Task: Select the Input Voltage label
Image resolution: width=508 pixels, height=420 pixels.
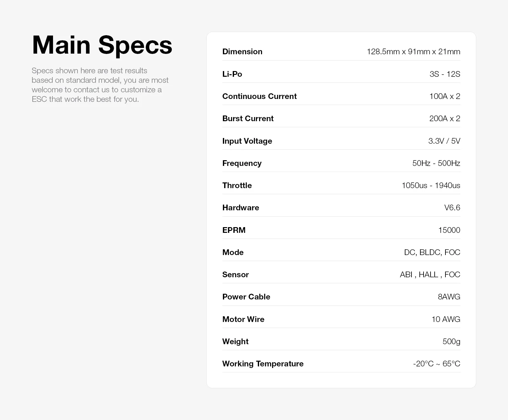Action: click(247, 141)
